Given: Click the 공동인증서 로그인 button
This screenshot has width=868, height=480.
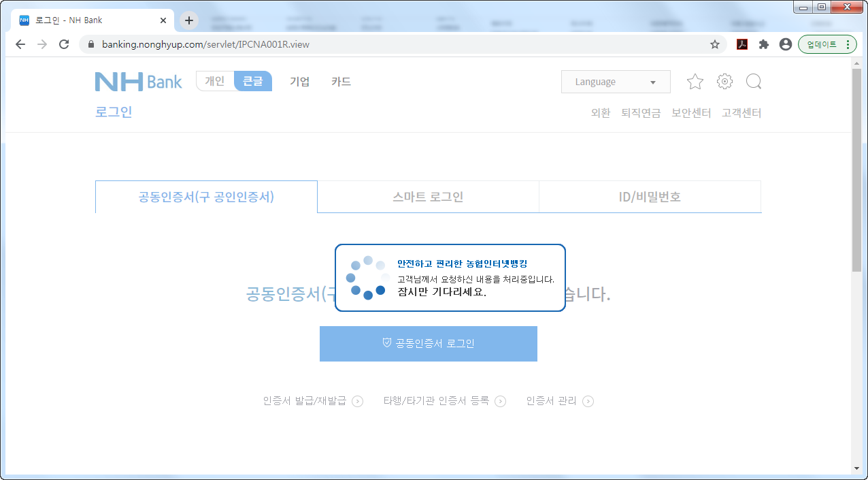Looking at the screenshot, I should pyautogui.click(x=429, y=344).
